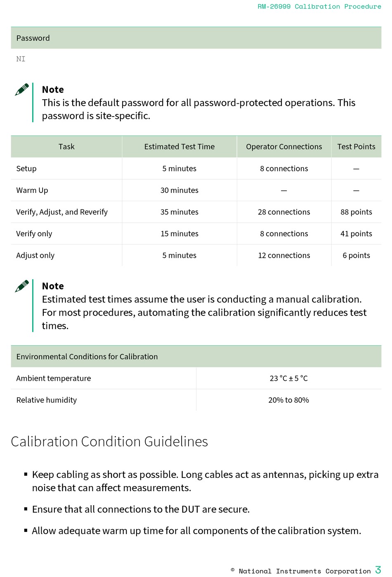Click the 88 points cell
This screenshot has width=392, height=577.
(357, 212)
